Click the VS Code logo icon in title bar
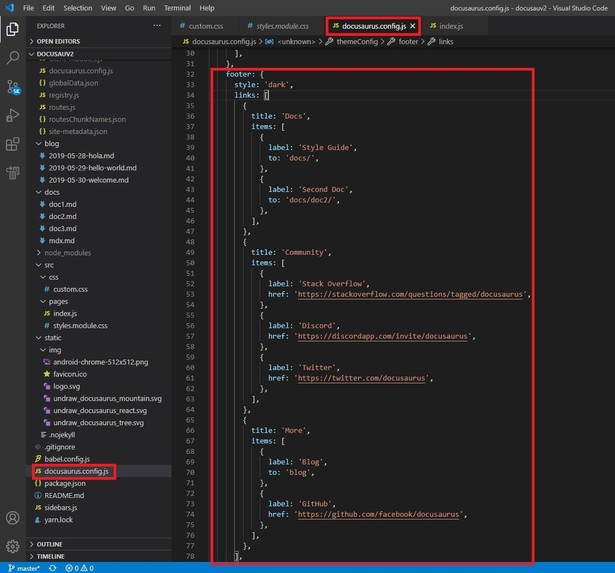This screenshot has height=573, width=615. coord(9,7)
